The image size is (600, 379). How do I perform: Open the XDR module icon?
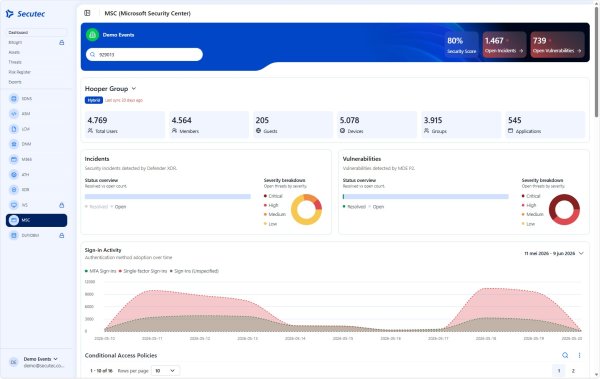tap(14, 190)
